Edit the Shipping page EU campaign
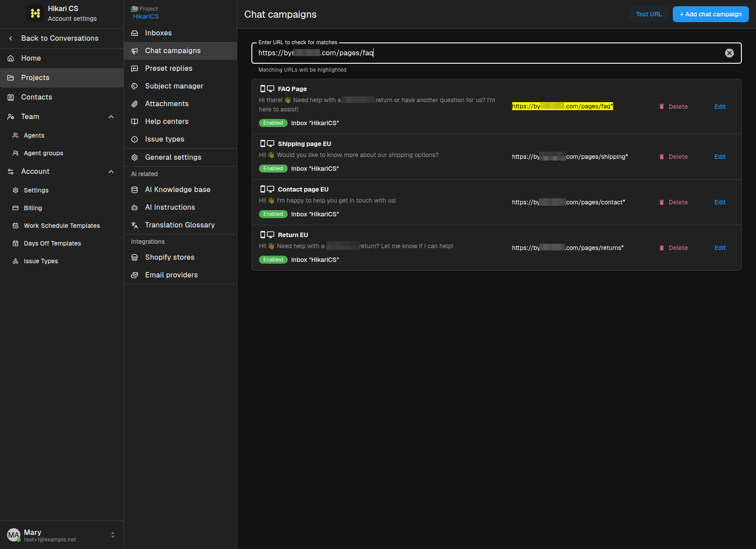The image size is (756, 549). [x=720, y=157]
